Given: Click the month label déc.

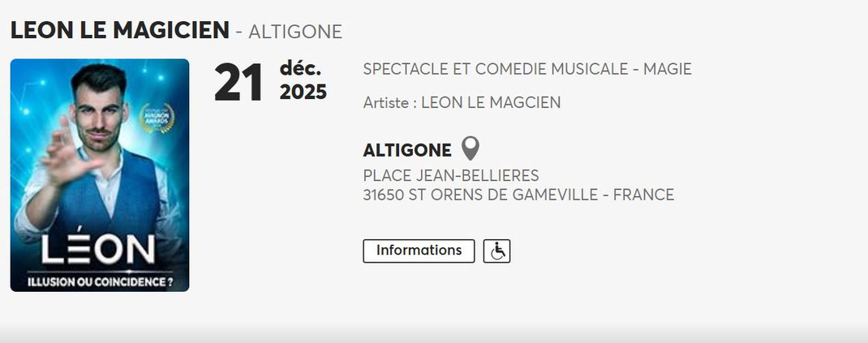Looking at the screenshot, I should click(300, 67).
